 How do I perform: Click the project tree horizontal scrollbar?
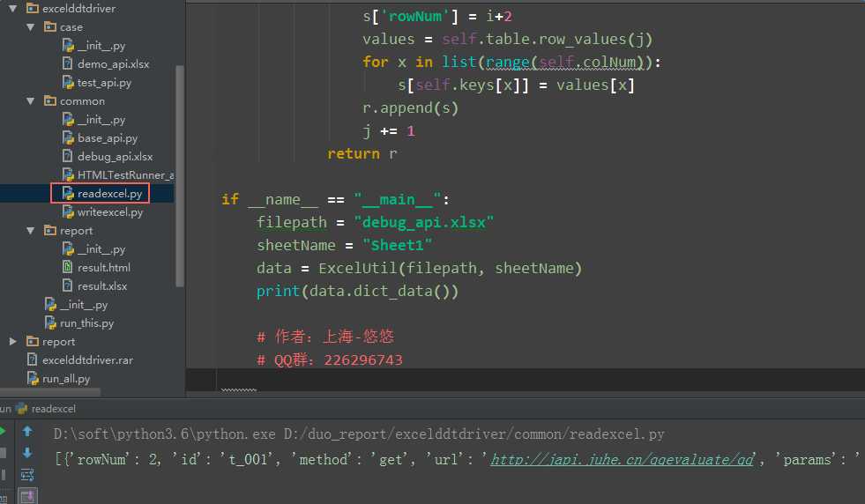coord(50,392)
